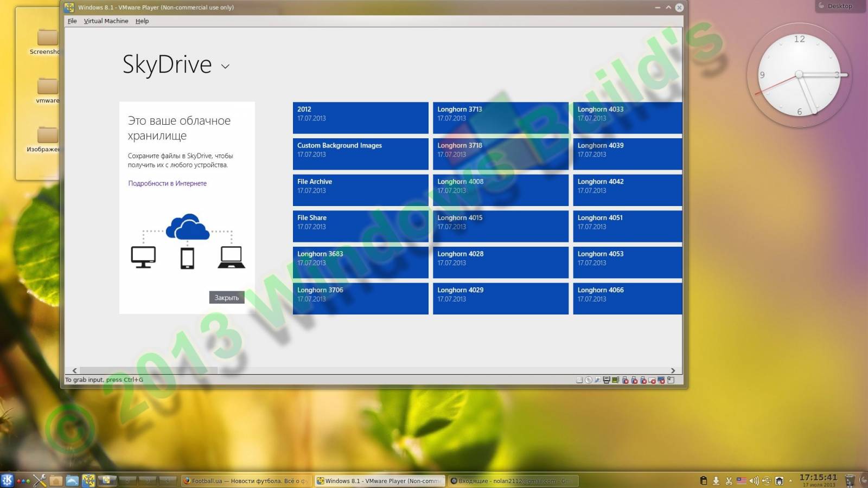
Task: Switch to the Входящие Gmail taskbar entry
Action: click(x=513, y=480)
